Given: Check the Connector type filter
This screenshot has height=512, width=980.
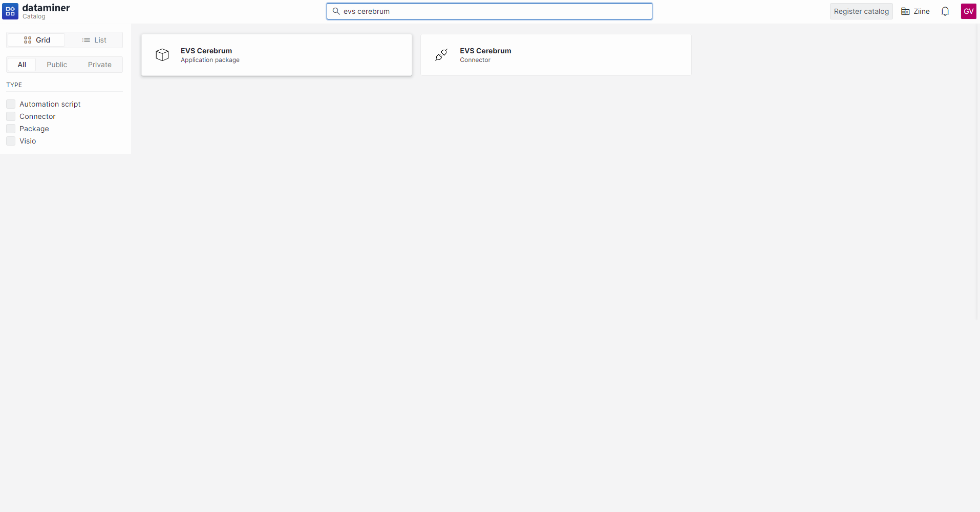Looking at the screenshot, I should (11, 116).
